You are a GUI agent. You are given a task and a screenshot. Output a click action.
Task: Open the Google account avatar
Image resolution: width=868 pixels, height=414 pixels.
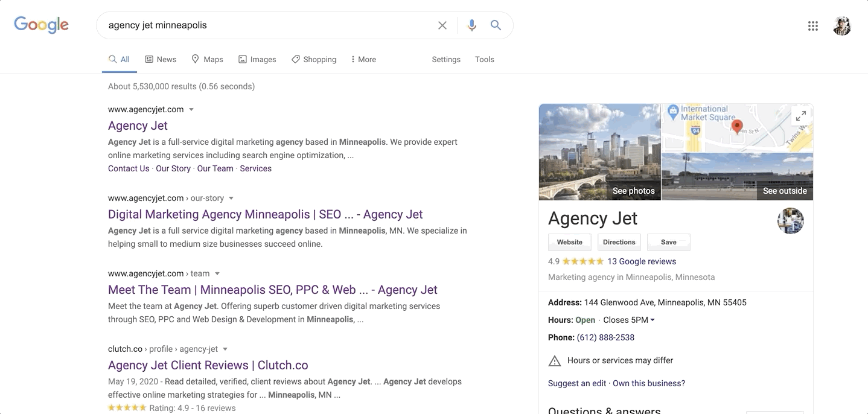[842, 26]
